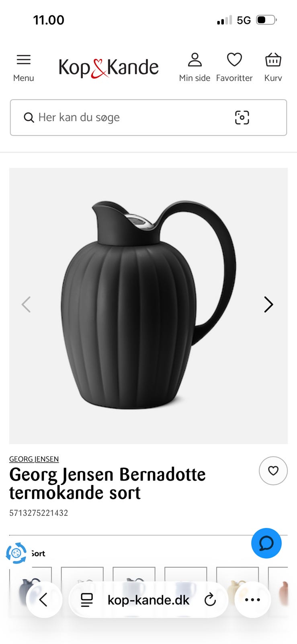297x644 pixels.
Task: Add thermos to favorites with heart button
Action: point(273,471)
